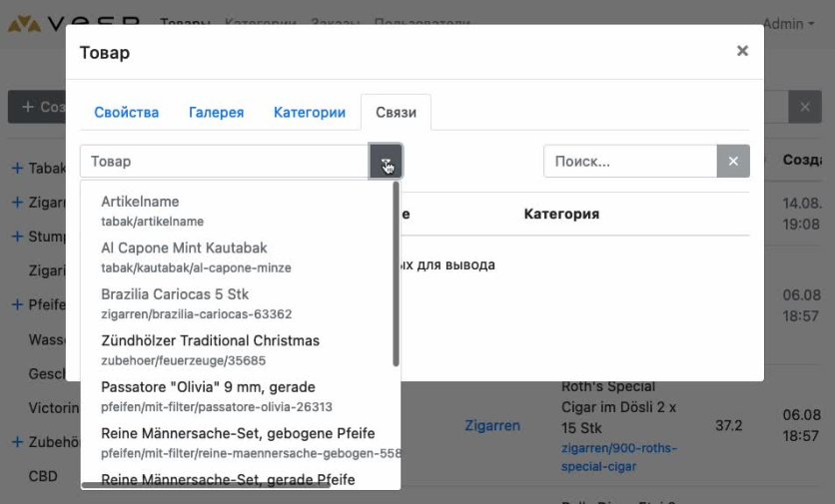Choose Reine Männersache-Set, gerade Pfeife
This screenshot has height=504, width=835.
(228, 479)
